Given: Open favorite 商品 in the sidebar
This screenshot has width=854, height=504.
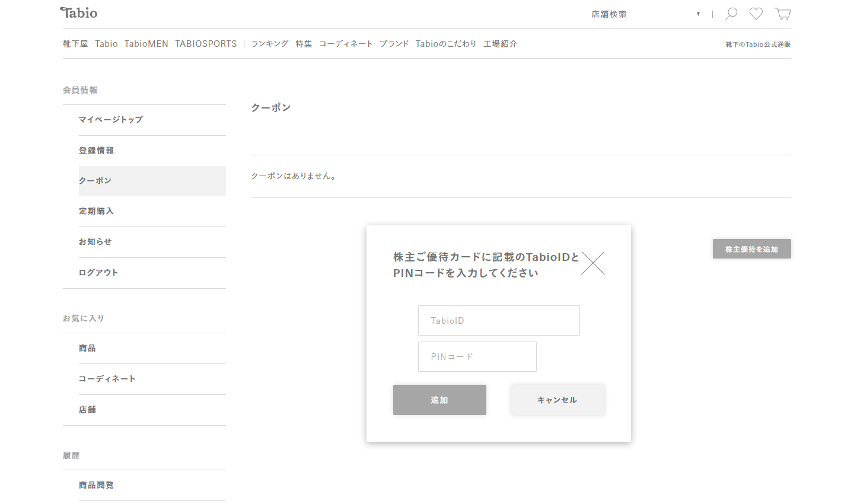Looking at the screenshot, I should click(x=152, y=348).
